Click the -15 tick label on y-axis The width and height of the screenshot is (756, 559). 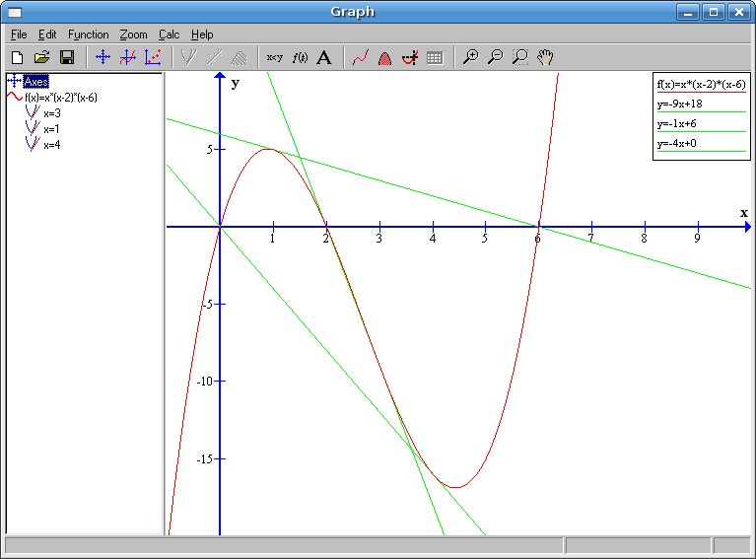click(205, 459)
